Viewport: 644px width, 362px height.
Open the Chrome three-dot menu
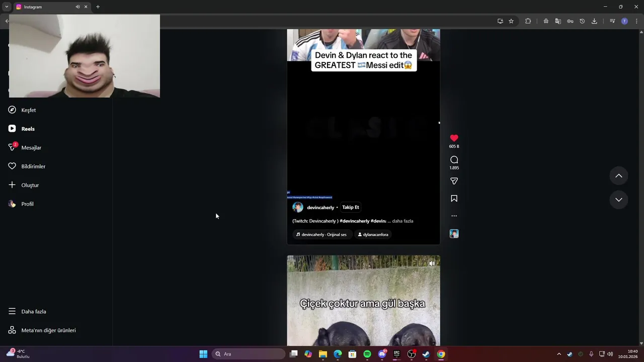[636, 21]
